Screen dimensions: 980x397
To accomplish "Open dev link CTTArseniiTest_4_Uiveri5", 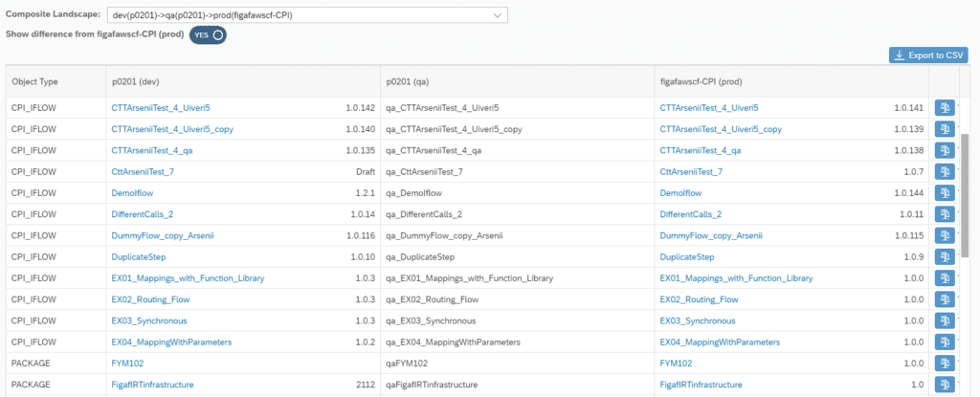I will click(161, 108).
